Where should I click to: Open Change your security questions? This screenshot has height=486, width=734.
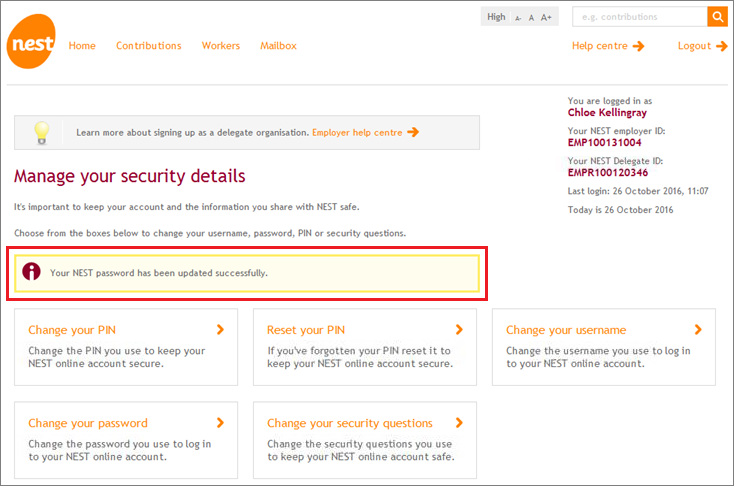pos(350,423)
